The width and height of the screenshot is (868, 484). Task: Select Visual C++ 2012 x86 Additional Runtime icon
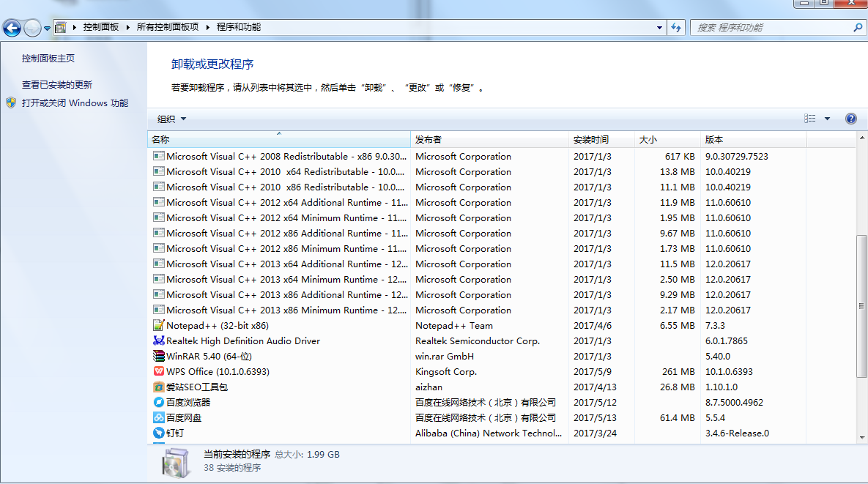click(x=159, y=233)
